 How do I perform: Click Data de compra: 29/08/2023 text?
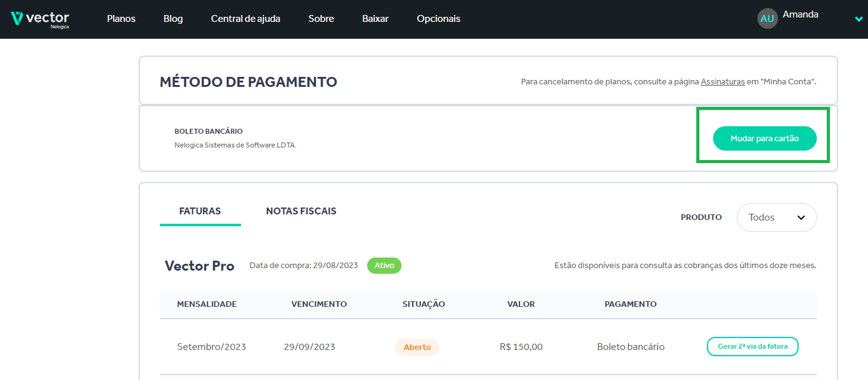303,266
